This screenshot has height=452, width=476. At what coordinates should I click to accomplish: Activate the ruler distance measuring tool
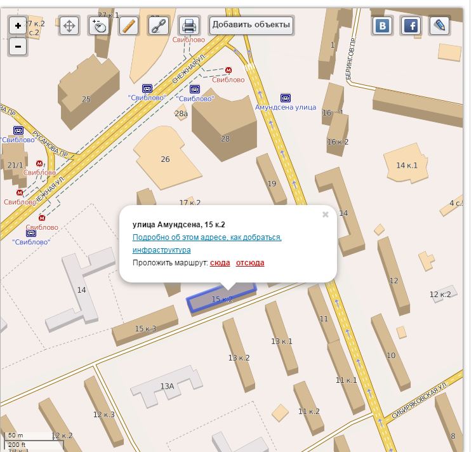click(x=129, y=25)
